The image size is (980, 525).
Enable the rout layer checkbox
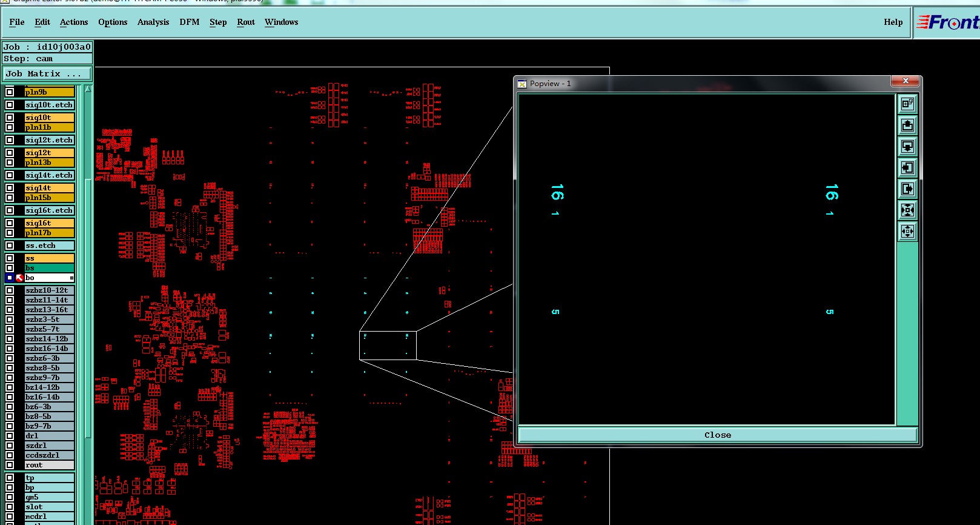point(10,465)
